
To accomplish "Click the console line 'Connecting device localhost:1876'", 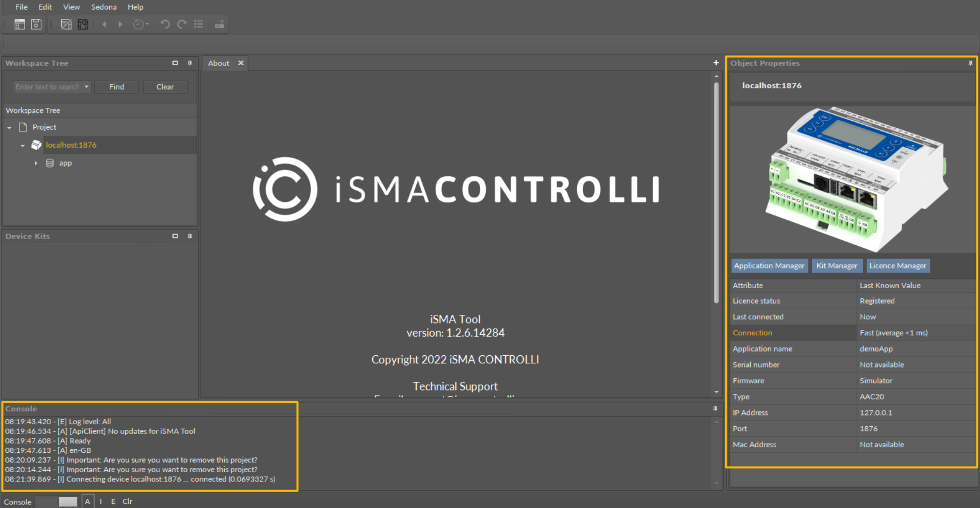I will click(140, 479).
